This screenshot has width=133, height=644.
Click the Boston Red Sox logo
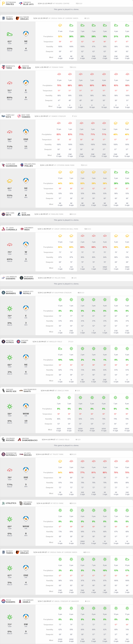[20, 67]
